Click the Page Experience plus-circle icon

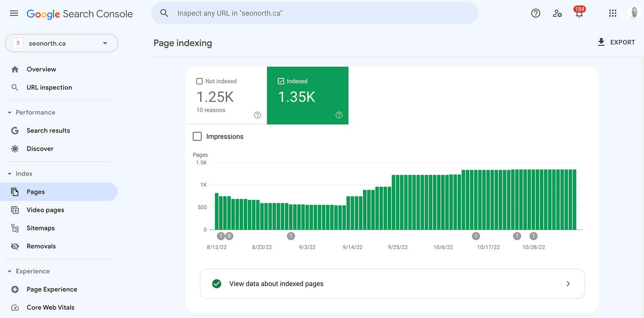click(15, 289)
